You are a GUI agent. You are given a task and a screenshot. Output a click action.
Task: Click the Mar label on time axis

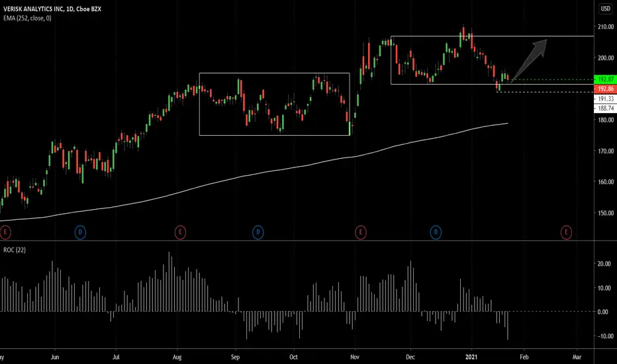(577, 357)
